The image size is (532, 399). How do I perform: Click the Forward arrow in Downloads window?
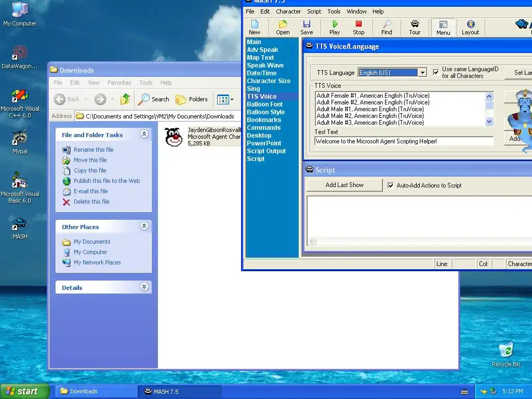tap(100, 99)
